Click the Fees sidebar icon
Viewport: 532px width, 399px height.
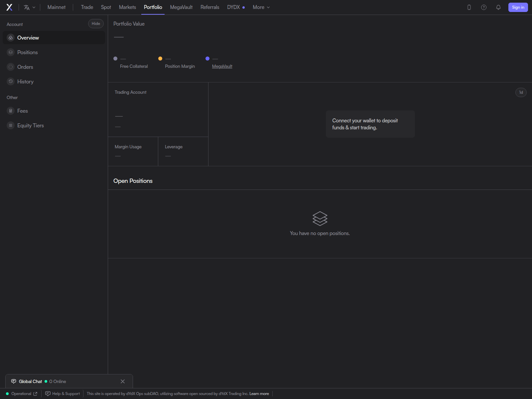coord(11,111)
